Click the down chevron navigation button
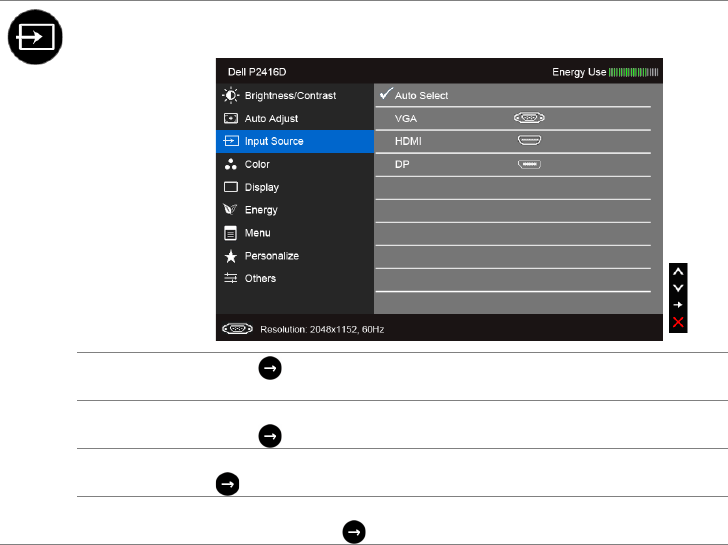 pyautogui.click(x=678, y=288)
